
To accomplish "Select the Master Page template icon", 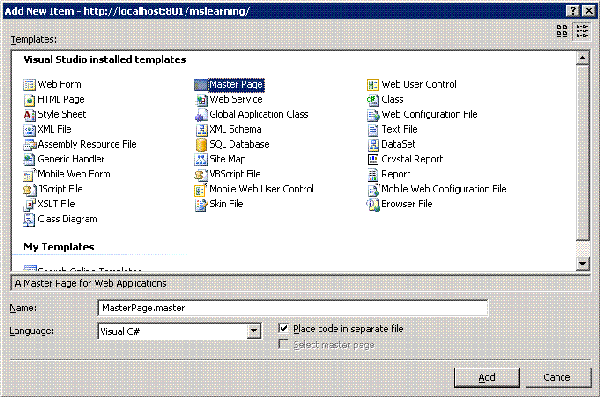I will pos(201,85).
